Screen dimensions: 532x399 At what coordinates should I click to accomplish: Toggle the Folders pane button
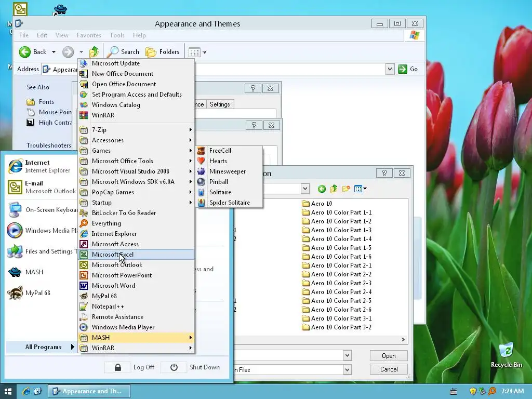point(163,52)
